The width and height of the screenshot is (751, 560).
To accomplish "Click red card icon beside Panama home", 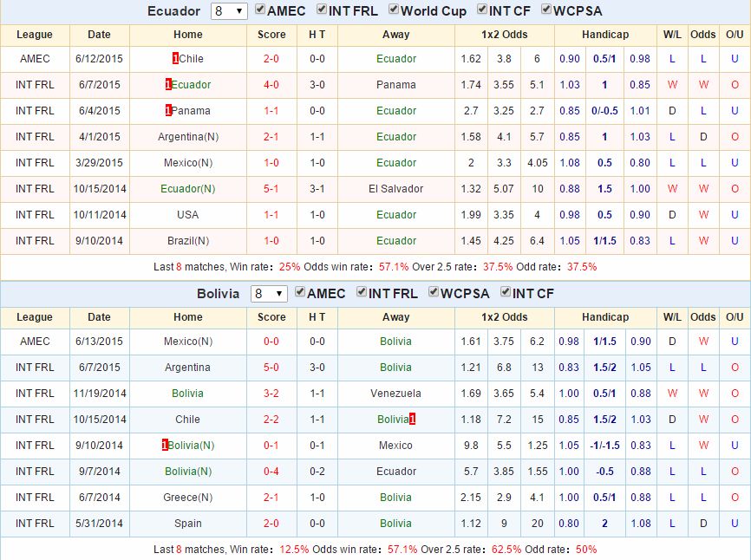I will 168,111.
